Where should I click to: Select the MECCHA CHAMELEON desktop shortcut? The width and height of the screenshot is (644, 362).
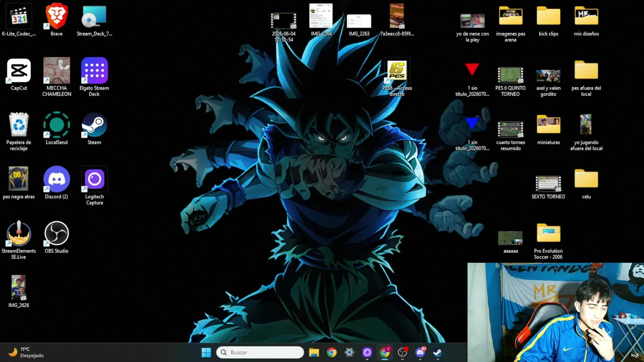[56, 78]
